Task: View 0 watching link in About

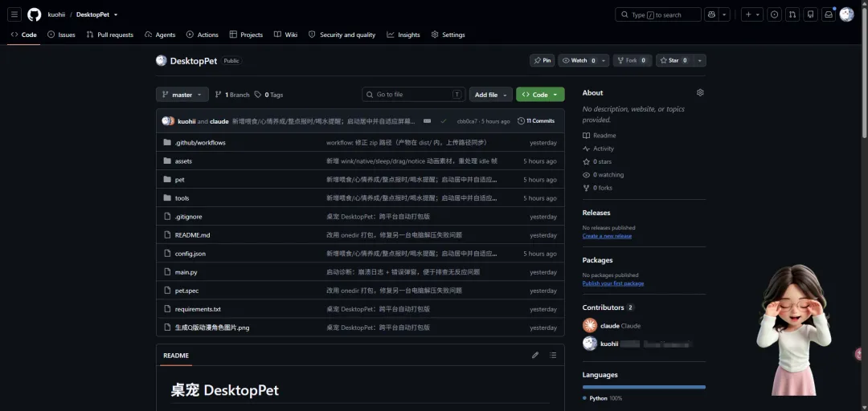Action: point(603,175)
